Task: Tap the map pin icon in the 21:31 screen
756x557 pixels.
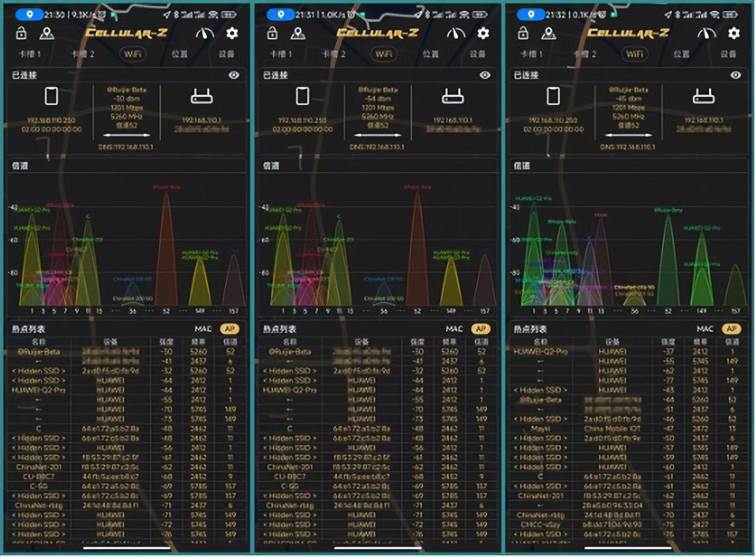Action: click(298, 33)
